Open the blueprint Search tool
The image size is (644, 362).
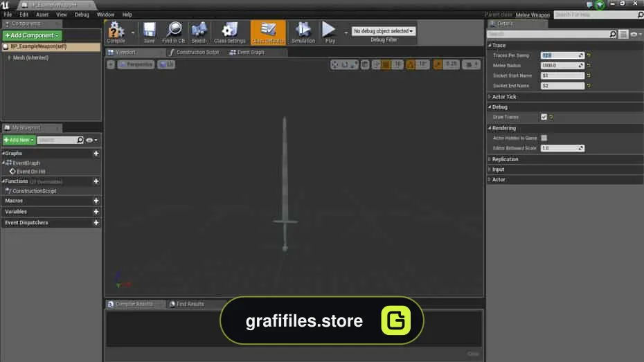199,33
